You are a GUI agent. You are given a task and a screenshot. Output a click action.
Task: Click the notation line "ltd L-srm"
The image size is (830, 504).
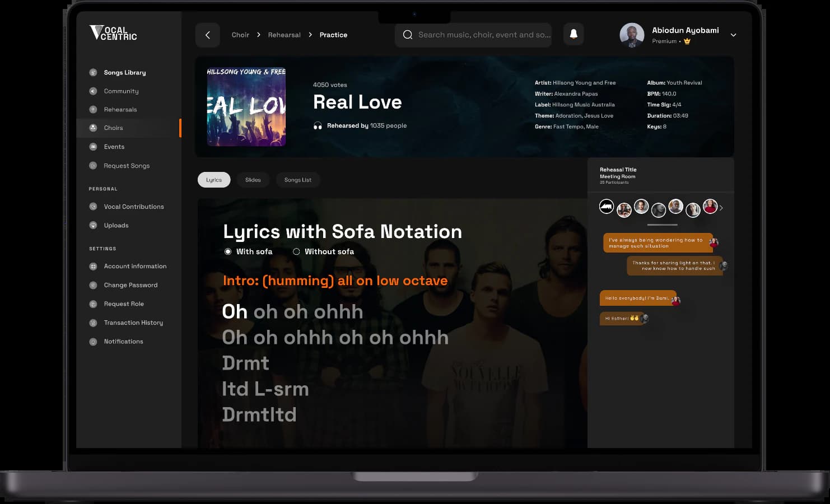(265, 389)
